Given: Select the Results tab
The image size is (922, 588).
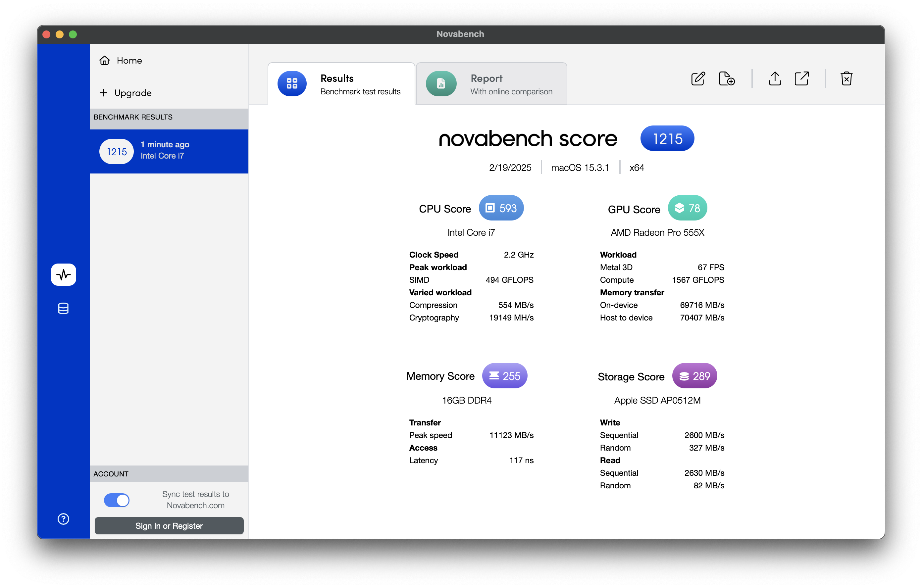Looking at the screenshot, I should 341,84.
